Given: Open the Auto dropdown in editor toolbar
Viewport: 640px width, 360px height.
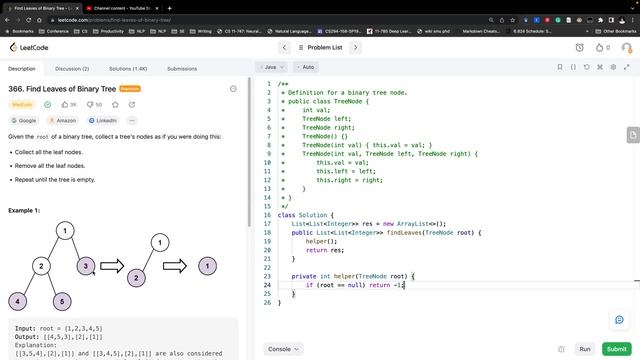Looking at the screenshot, I should [306, 67].
